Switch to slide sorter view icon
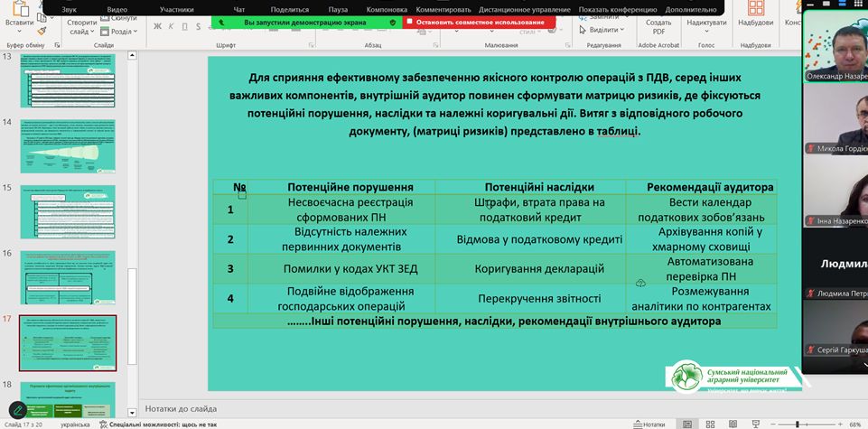Screen dimensions: 868x429 [712, 424]
